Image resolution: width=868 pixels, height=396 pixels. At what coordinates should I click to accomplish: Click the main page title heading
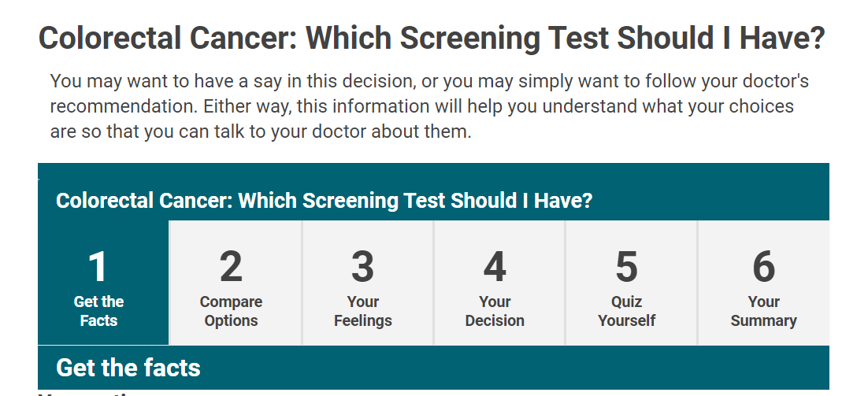432,39
